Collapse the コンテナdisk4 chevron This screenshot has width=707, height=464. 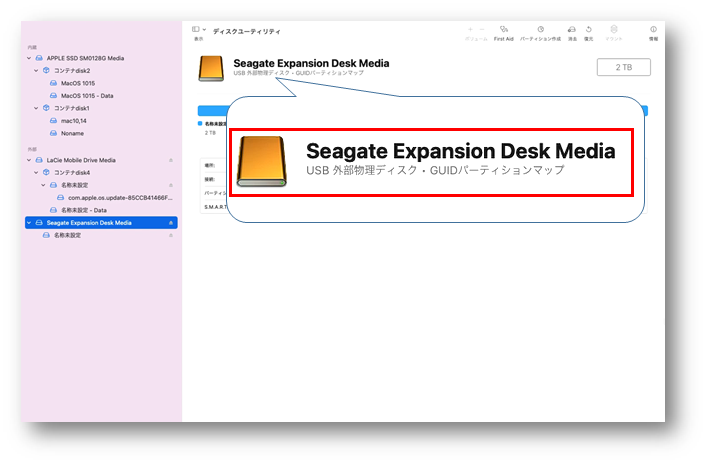tap(36, 173)
